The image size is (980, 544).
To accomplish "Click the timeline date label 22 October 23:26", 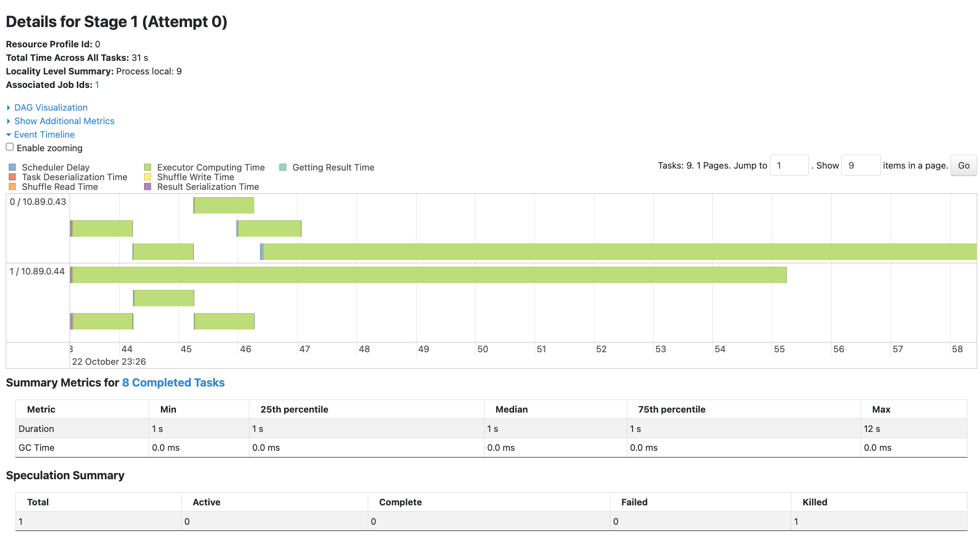I will [x=109, y=362].
